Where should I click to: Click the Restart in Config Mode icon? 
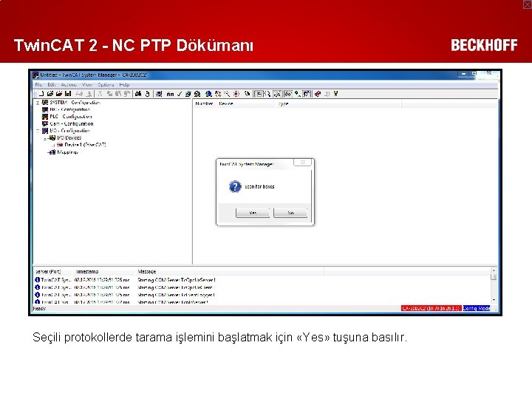(208, 94)
